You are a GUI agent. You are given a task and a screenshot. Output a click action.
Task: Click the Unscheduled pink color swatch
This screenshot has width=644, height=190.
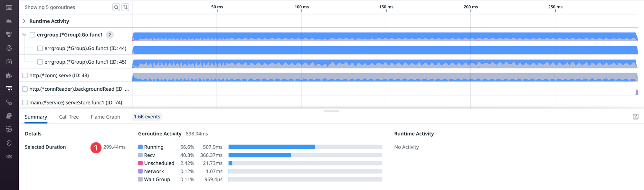pos(140,163)
